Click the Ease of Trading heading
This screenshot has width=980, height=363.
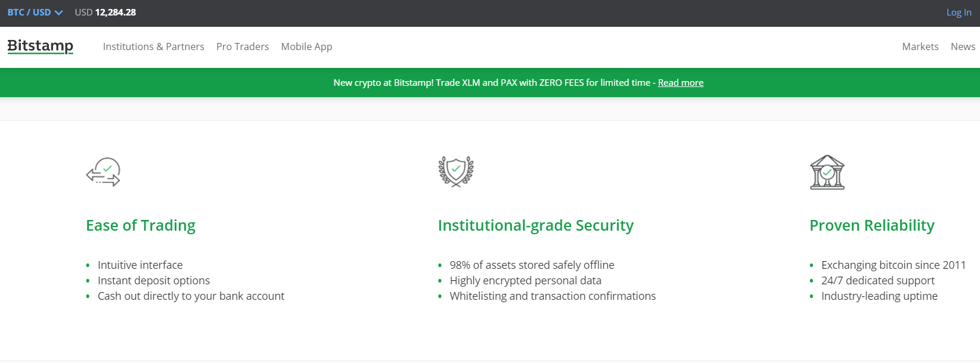(x=141, y=225)
